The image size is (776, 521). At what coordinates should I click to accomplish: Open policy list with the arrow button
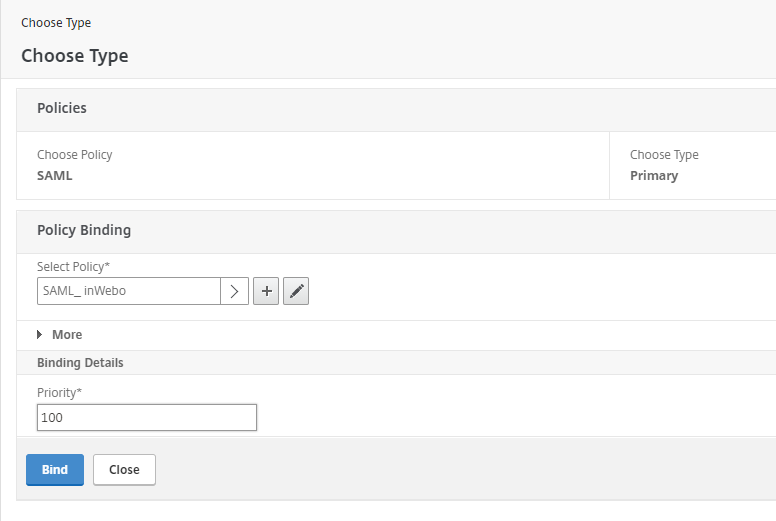pos(234,291)
